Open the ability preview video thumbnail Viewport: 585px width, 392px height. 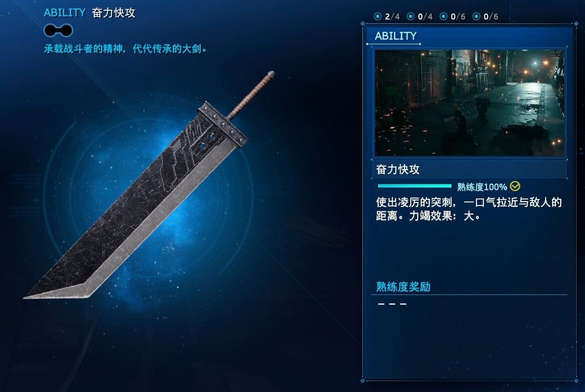[x=469, y=102]
